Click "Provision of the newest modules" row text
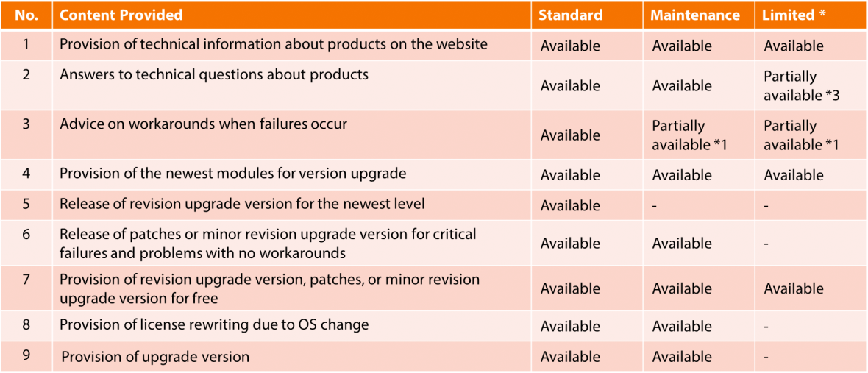 pos(232,174)
